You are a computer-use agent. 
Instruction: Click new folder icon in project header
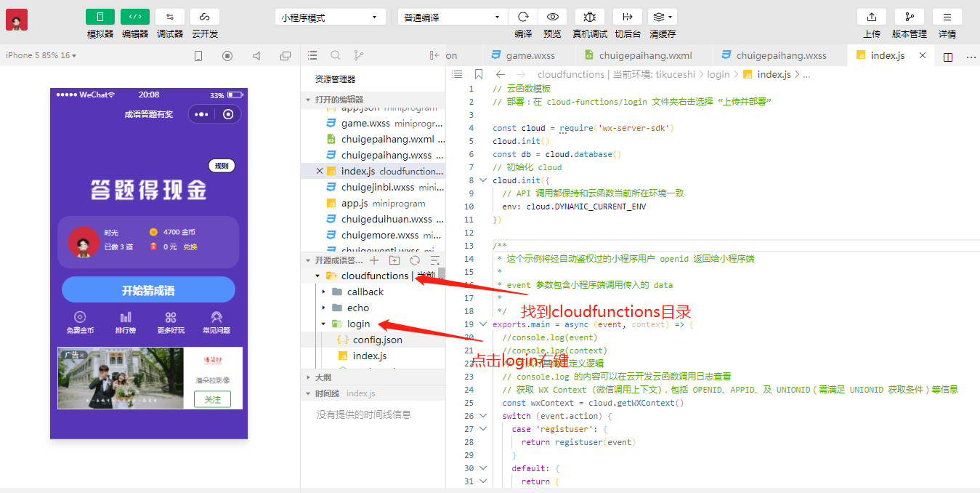pyautogui.click(x=394, y=260)
